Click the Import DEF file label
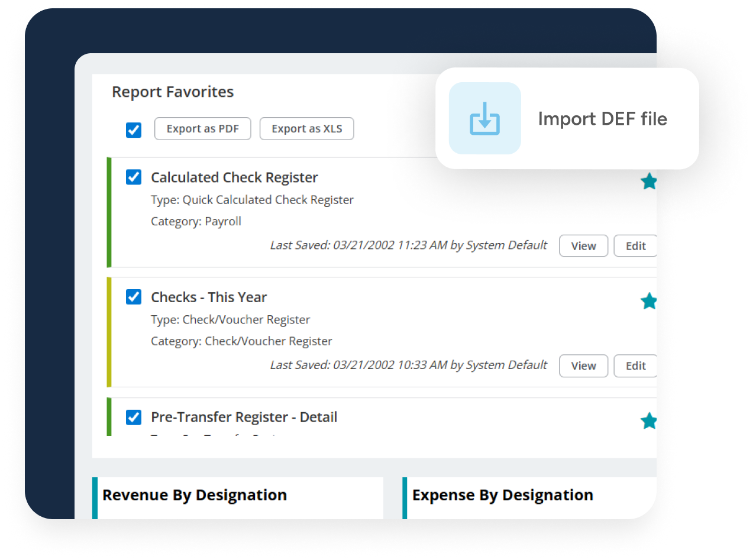The image size is (756, 560). click(x=602, y=119)
